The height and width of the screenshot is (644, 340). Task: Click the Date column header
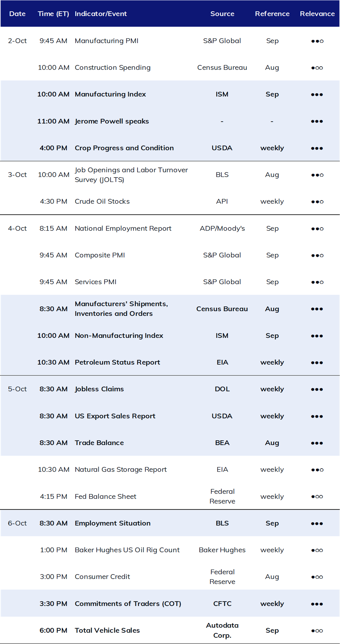(17, 14)
